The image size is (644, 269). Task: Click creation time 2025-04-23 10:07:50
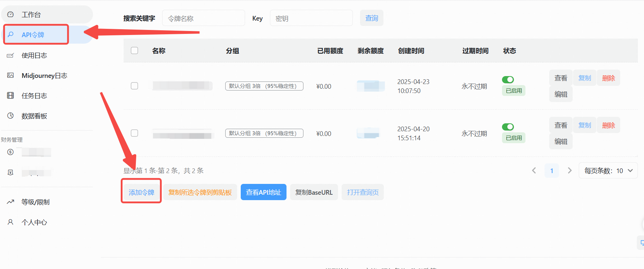click(413, 86)
